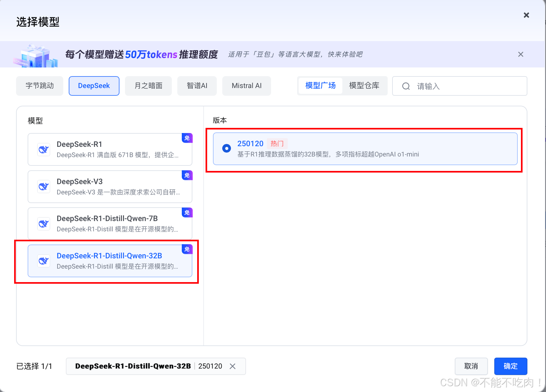Focus the 请输入 search field
This screenshot has width=546, height=392.
coord(460,86)
